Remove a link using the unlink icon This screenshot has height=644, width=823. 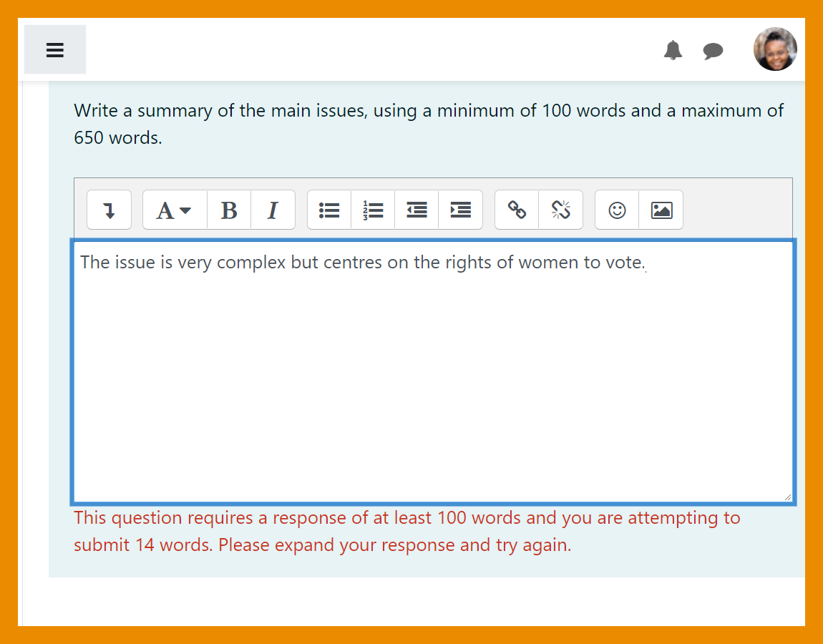coord(561,210)
